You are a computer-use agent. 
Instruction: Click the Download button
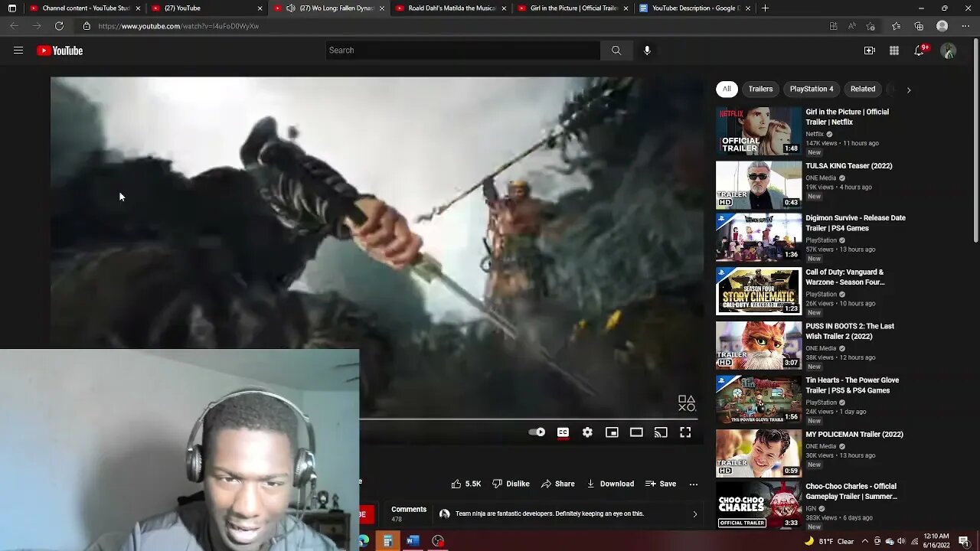point(610,484)
